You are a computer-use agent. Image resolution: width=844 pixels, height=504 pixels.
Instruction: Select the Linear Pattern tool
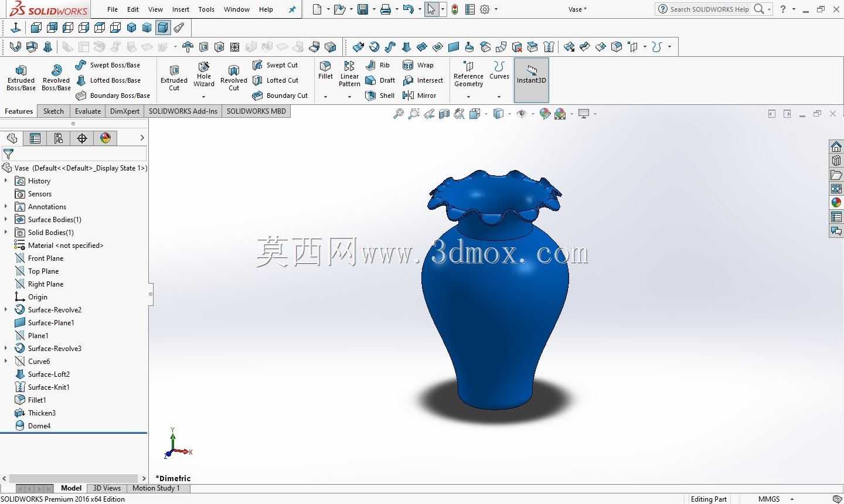349,74
